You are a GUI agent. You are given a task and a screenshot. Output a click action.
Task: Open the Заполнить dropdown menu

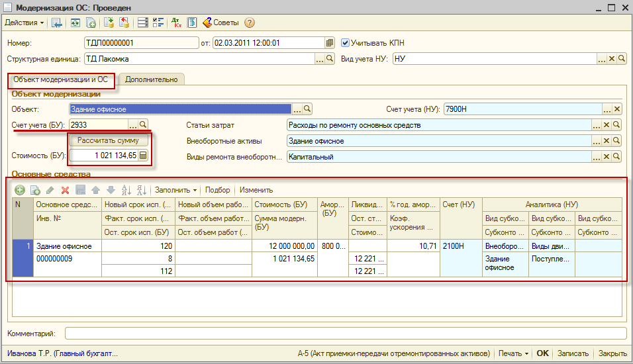[175, 190]
